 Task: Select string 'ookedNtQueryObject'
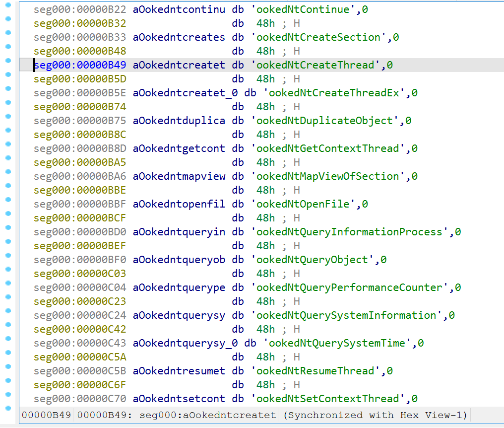click(x=313, y=260)
